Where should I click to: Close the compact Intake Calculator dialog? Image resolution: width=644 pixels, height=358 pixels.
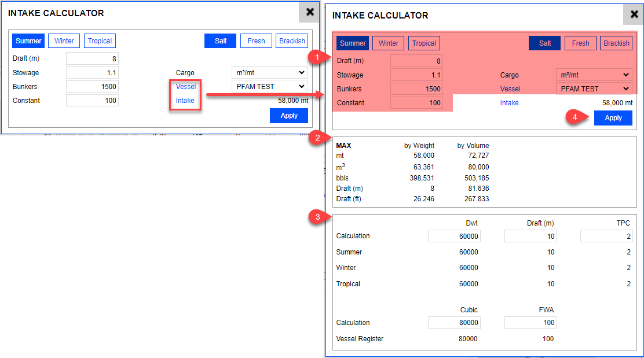coord(310,12)
